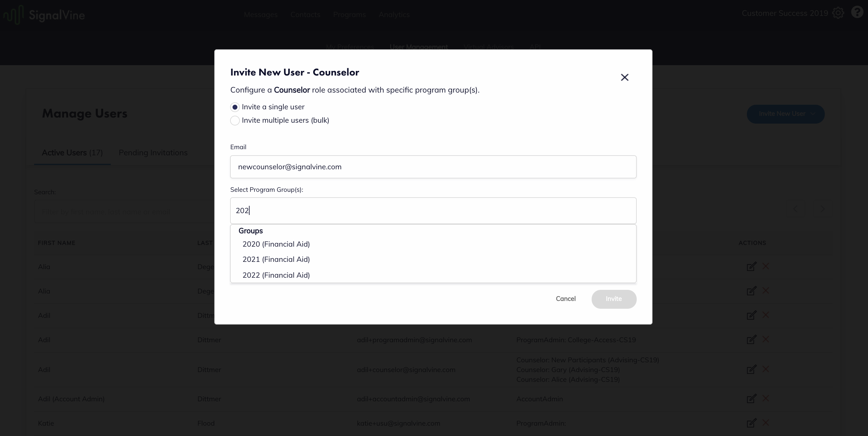
Task: Edit the first Alia user row
Action: tap(751, 267)
